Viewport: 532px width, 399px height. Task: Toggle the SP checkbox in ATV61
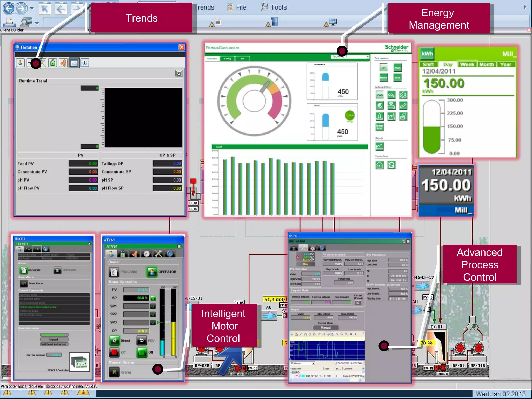tap(153, 298)
